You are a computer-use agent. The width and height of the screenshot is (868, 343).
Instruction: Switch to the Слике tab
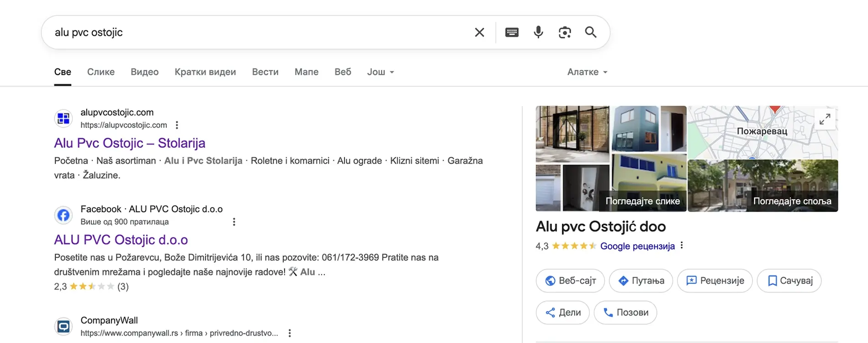pos(101,72)
